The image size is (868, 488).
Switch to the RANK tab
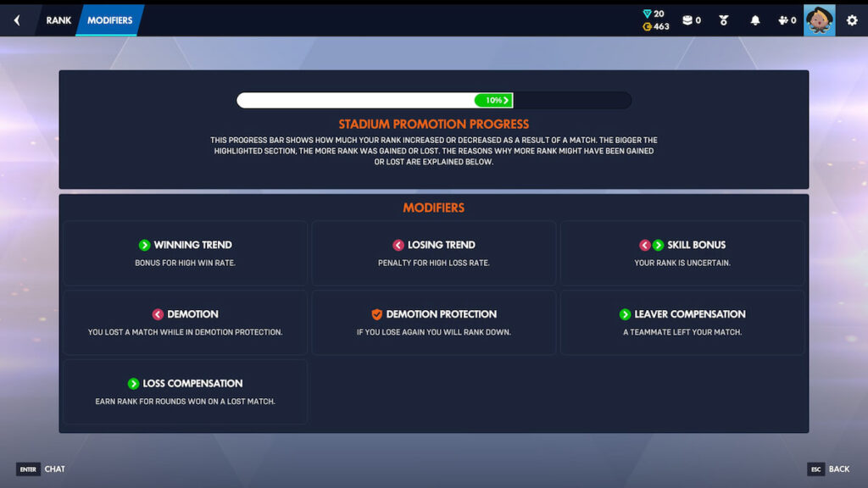[58, 19]
